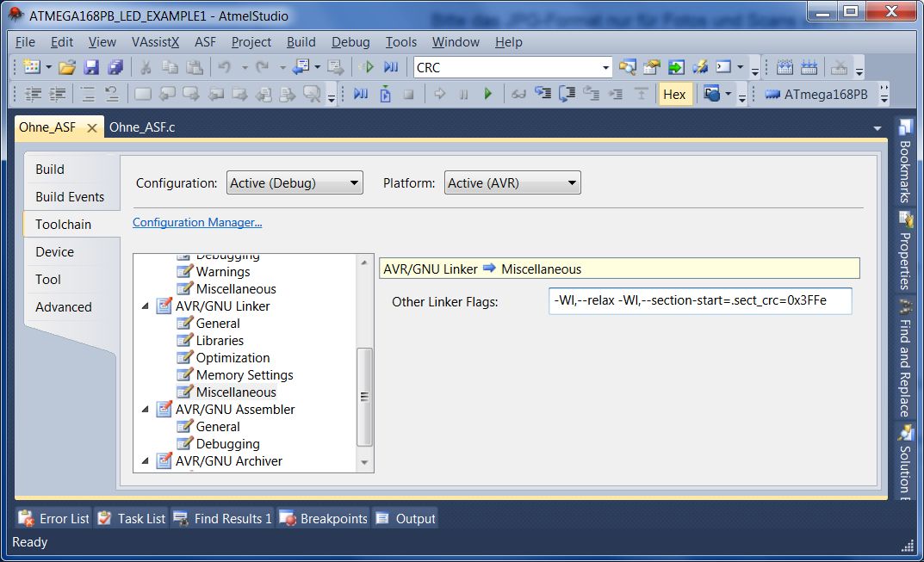Open the Debug menu

350,42
